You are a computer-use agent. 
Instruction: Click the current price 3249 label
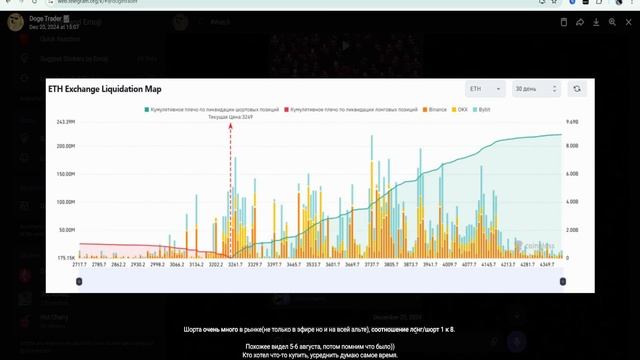(x=230, y=117)
